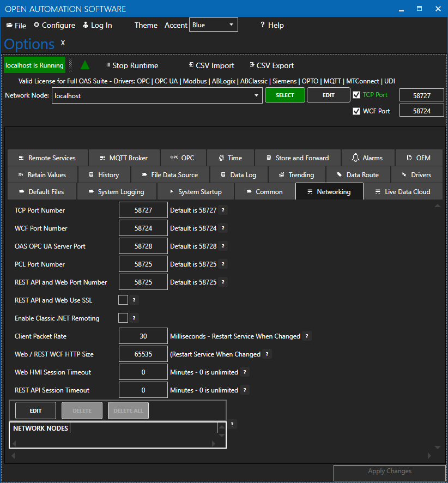Run CSV Export from the toolbar
Image resolution: width=448 pixels, height=483 pixels.
click(272, 65)
